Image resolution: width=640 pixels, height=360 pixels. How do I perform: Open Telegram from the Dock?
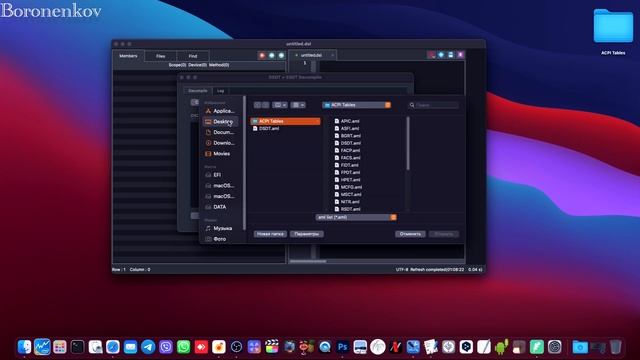click(x=148, y=347)
